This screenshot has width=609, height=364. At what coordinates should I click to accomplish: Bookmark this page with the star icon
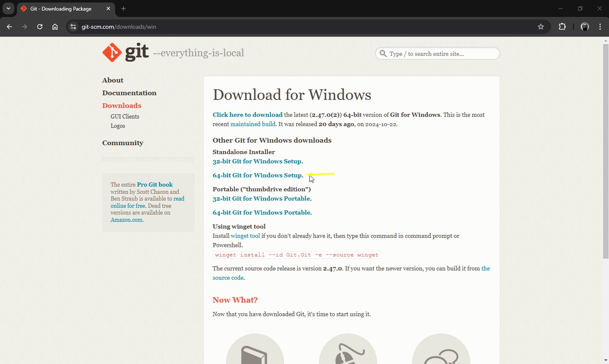[x=541, y=27]
